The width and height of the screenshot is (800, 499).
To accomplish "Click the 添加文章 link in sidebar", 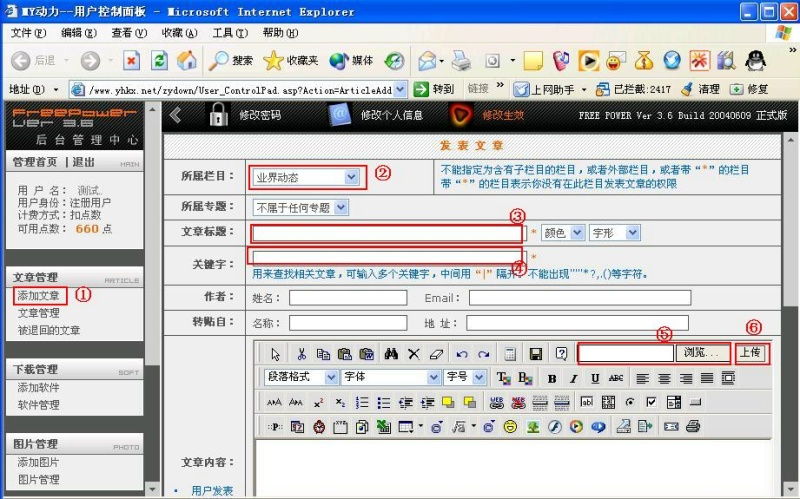I will [38, 296].
